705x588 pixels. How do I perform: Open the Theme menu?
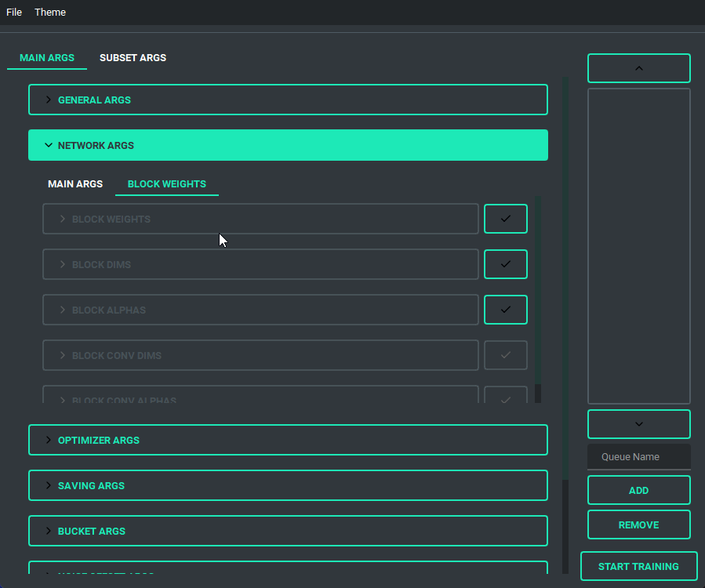pyautogui.click(x=50, y=12)
